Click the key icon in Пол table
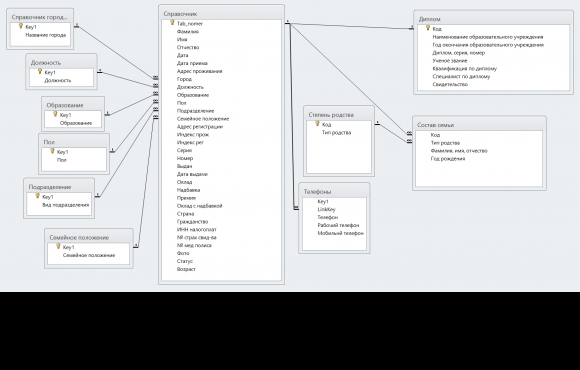The image size is (580, 370). tap(53, 151)
